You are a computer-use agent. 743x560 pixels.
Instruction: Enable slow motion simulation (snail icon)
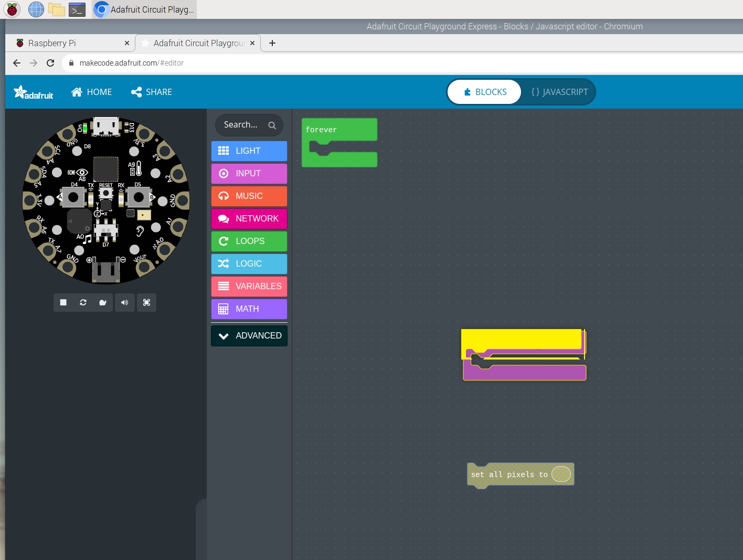coord(103,302)
